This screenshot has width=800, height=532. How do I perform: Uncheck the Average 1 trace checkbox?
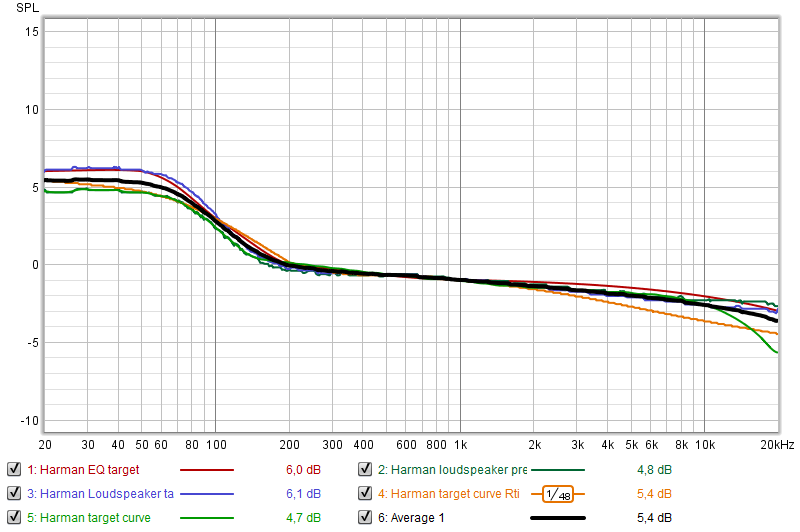point(366,518)
